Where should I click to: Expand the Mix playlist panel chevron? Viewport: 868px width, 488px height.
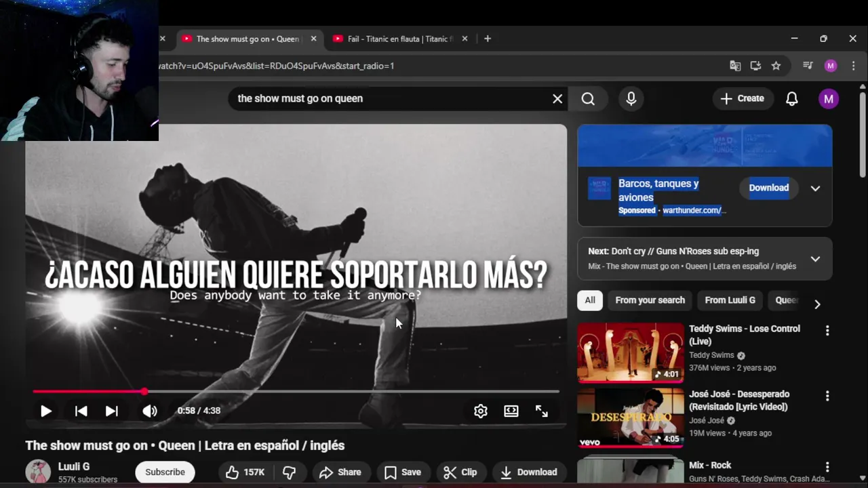[x=815, y=259]
